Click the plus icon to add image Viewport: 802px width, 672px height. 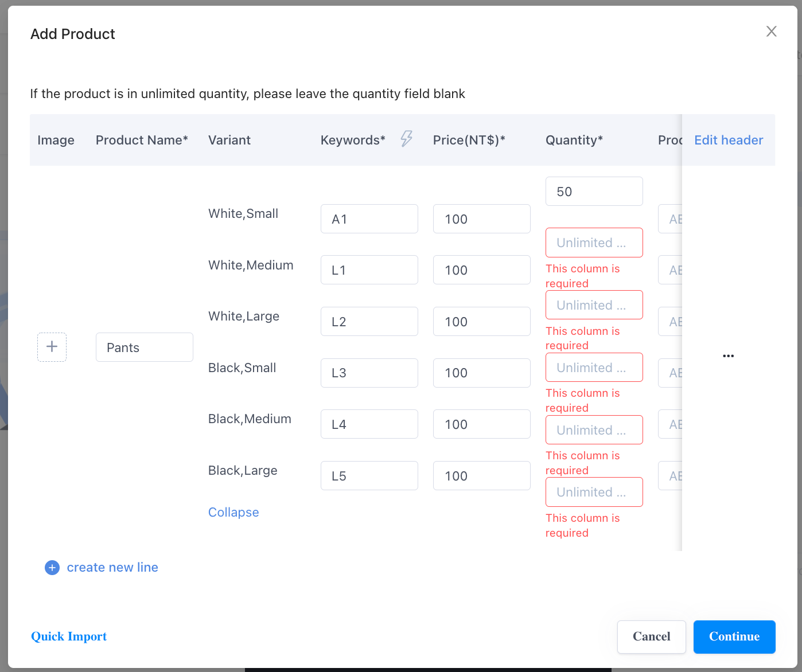[52, 347]
